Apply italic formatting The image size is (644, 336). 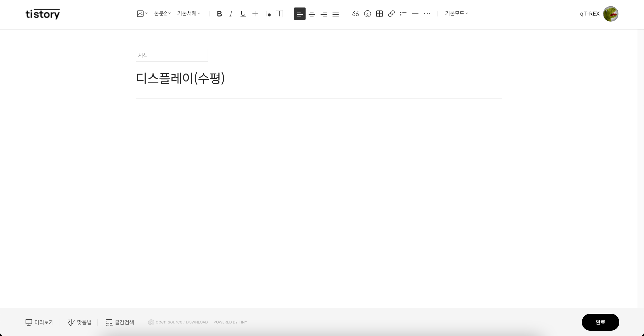[x=231, y=14]
